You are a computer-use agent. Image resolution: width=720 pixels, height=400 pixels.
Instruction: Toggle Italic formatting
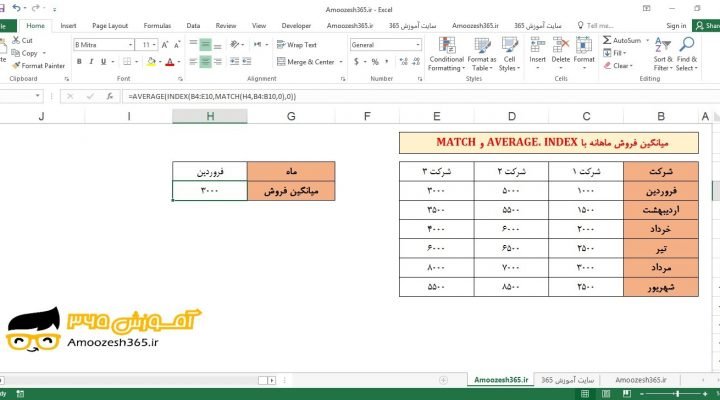91,62
